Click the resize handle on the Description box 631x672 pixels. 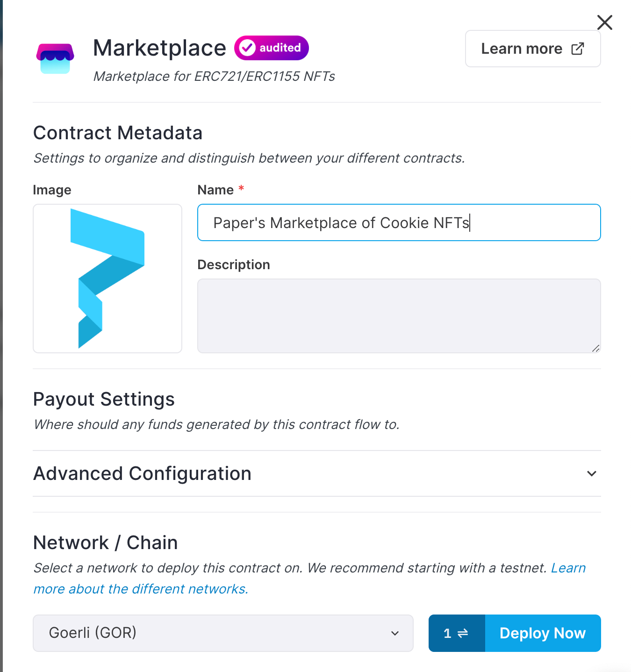point(596,349)
